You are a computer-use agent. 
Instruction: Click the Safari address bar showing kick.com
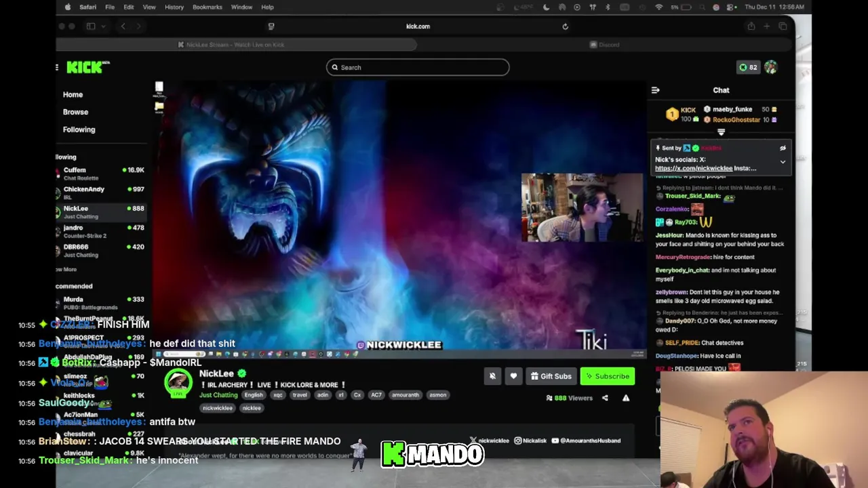click(418, 26)
